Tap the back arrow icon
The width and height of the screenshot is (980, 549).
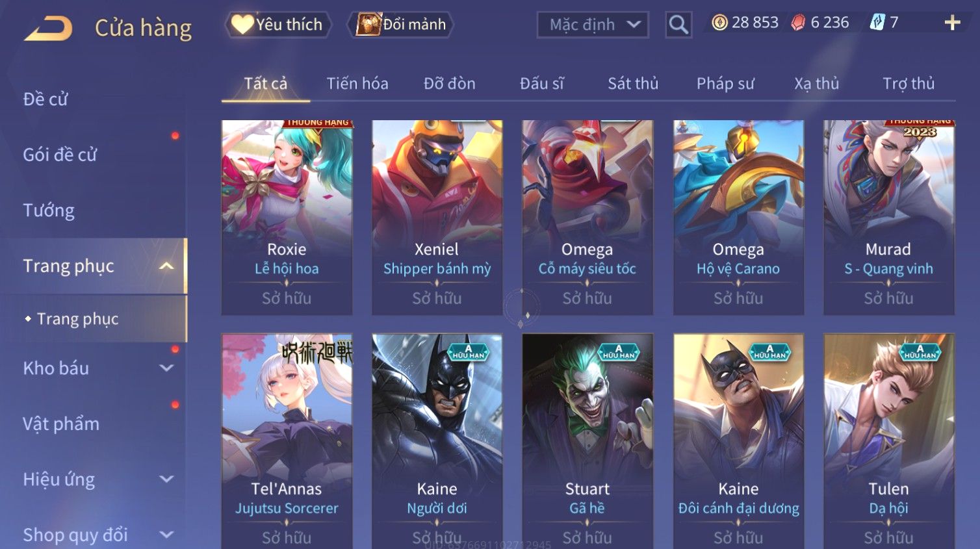48,29
